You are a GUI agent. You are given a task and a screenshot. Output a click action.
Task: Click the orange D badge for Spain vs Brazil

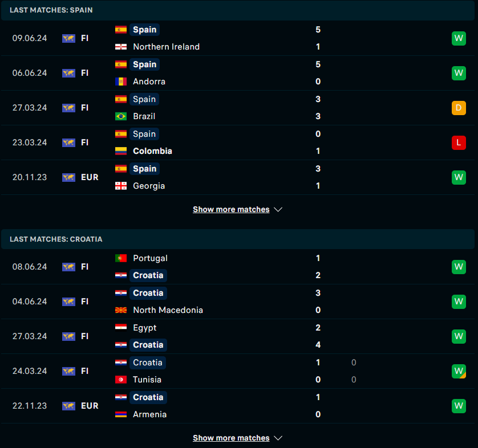coord(459,108)
